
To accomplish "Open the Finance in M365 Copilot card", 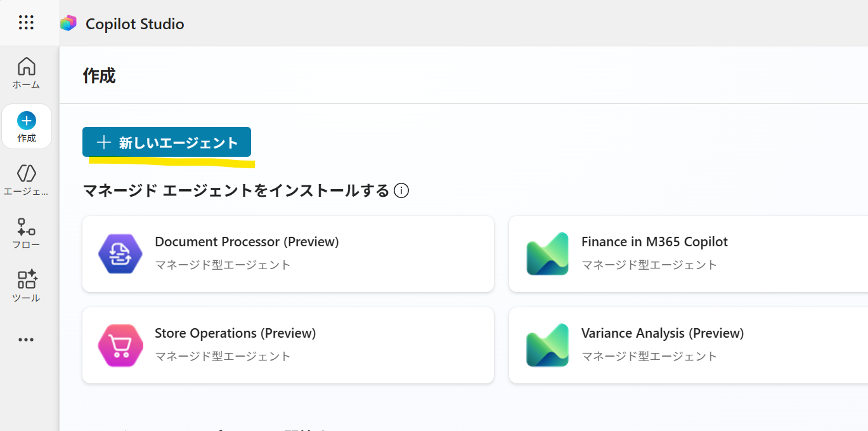I will click(689, 254).
